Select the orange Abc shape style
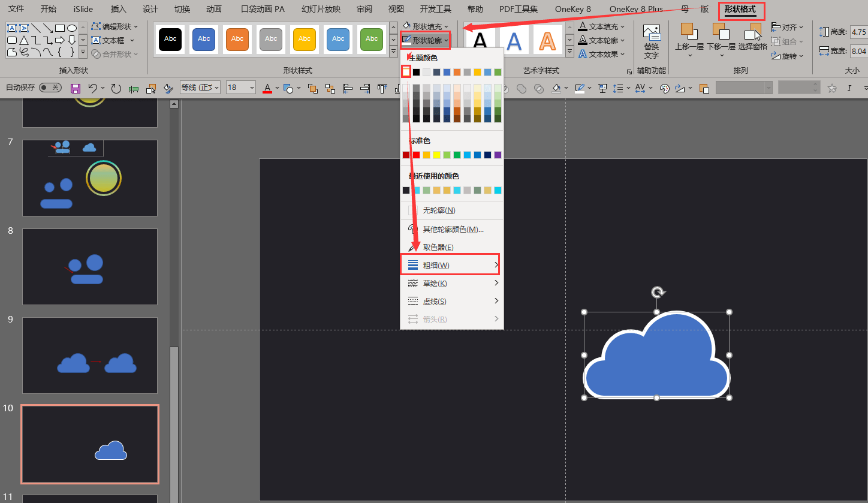 point(237,39)
